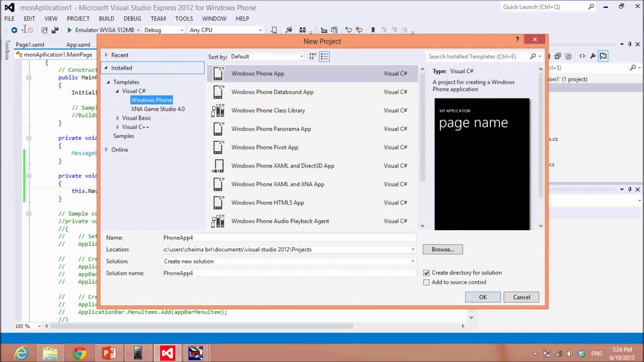Screen dimensions: 644x362
Task: Open Internet Explorer from the taskbar
Action: click(21, 353)
